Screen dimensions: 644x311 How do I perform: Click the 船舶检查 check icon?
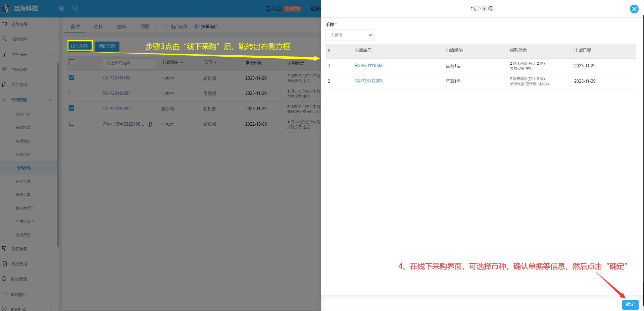pos(4,309)
